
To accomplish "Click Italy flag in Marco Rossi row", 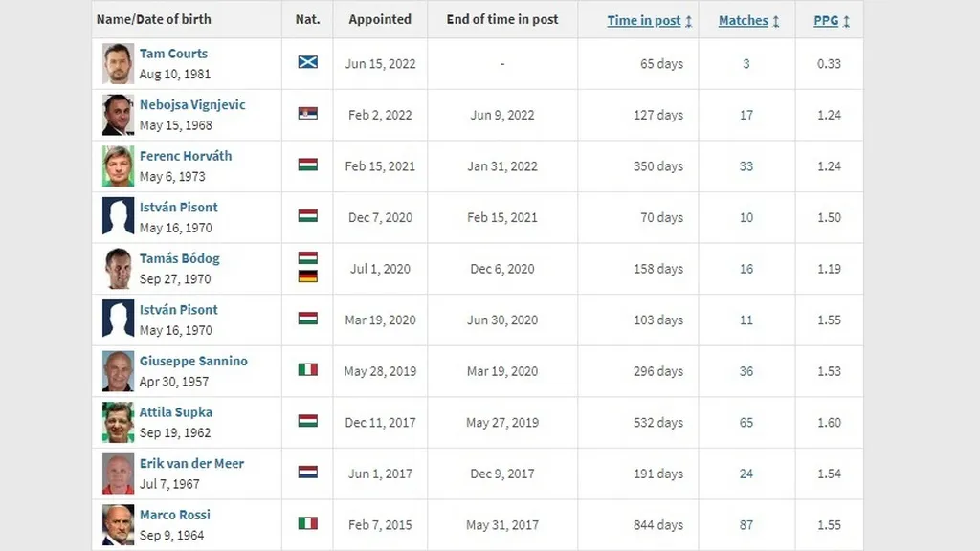I will click(x=307, y=523).
